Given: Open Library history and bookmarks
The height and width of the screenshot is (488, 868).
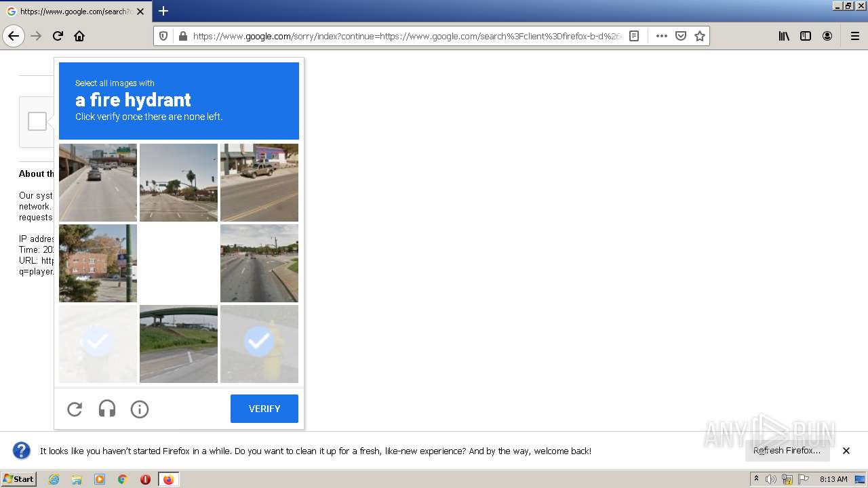Looking at the screenshot, I should [x=784, y=36].
